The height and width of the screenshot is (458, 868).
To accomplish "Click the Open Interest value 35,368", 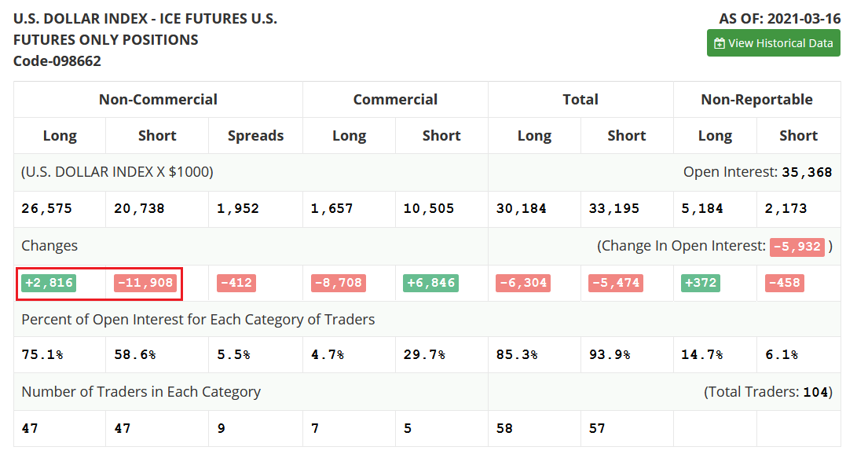I will (x=807, y=172).
